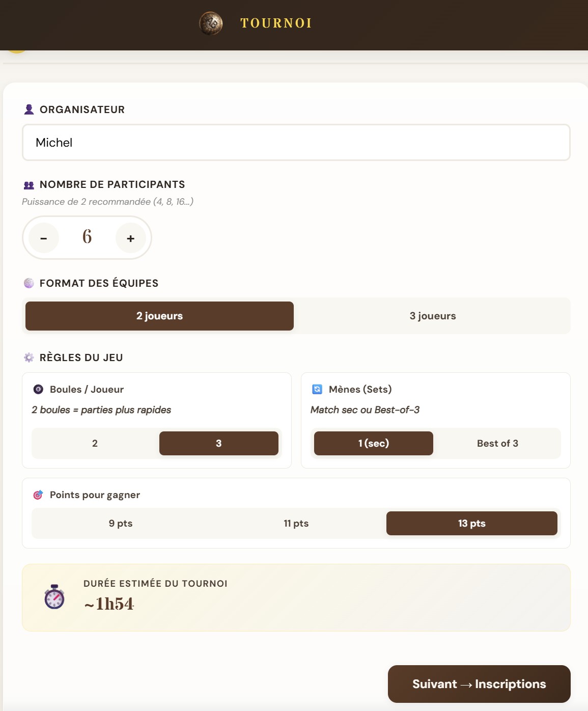
Task: Click the Mènes (Sets) refresh icon
Action: (317, 390)
